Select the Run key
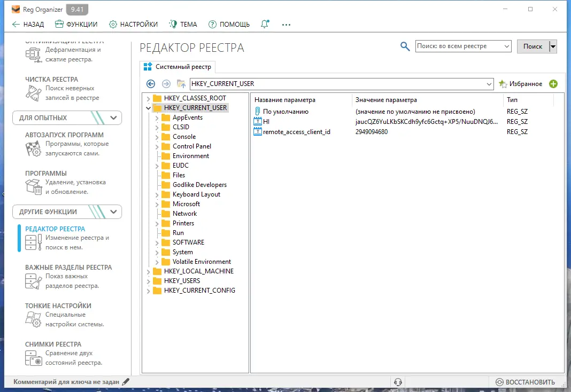Viewport: 571px width, 392px height. [x=178, y=233]
